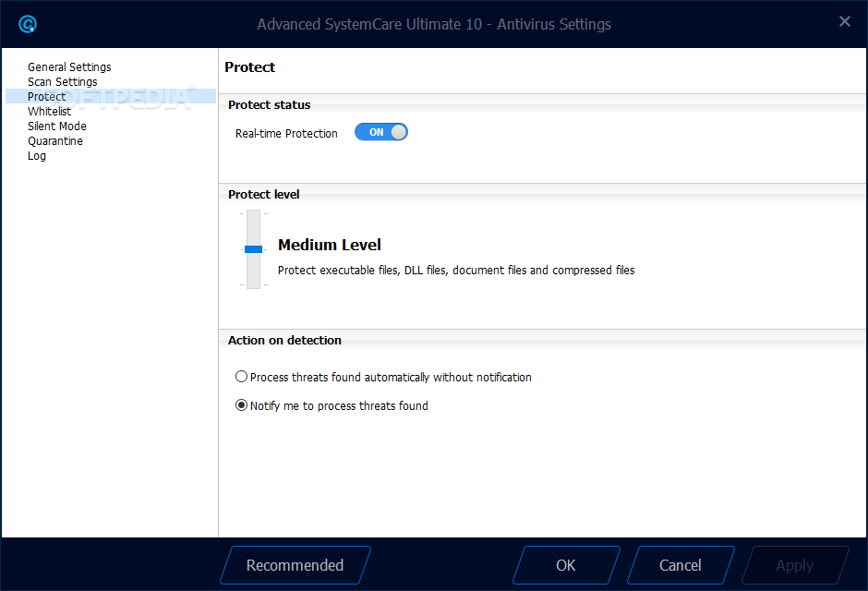Close the Antivirus Settings window

[x=844, y=21]
